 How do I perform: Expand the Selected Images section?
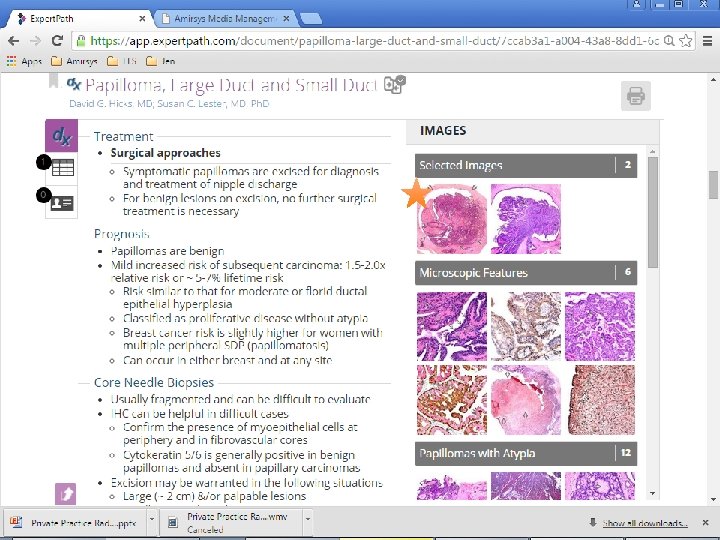(x=526, y=165)
